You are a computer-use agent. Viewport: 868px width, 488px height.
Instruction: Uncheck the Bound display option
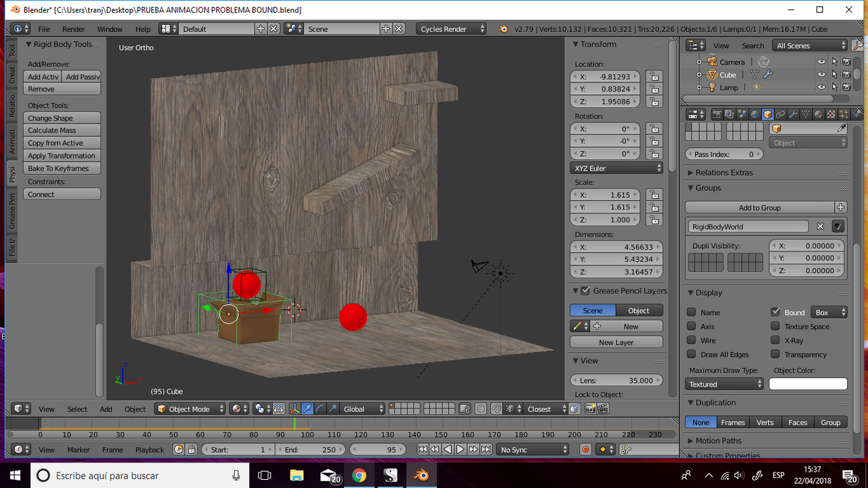[774, 312]
